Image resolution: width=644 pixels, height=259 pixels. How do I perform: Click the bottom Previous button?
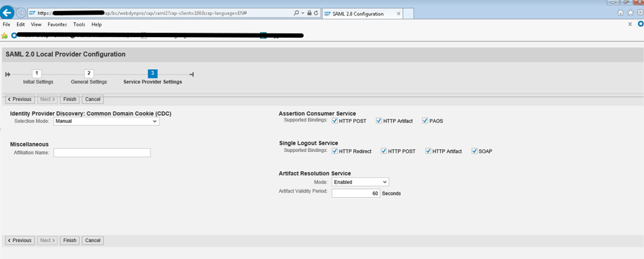click(x=20, y=240)
